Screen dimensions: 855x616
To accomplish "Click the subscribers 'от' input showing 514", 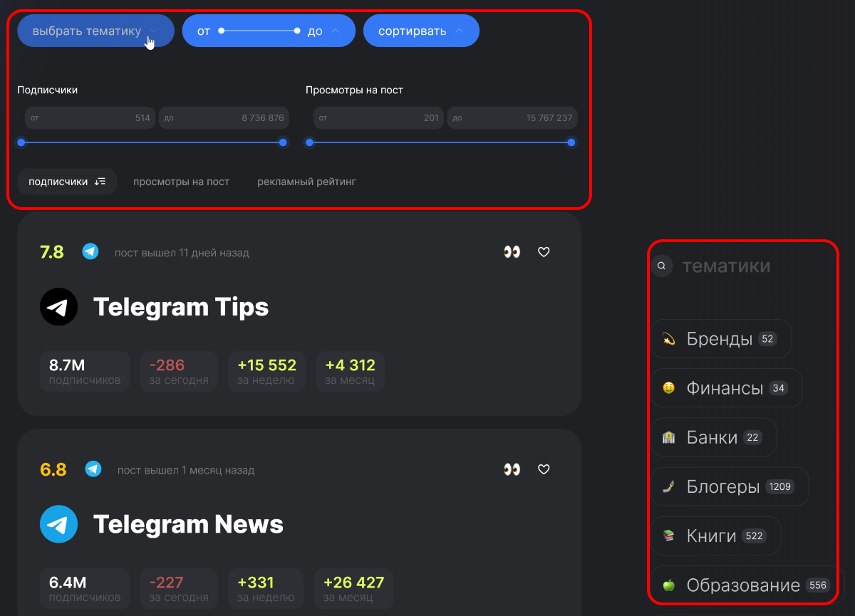I will click(90, 118).
